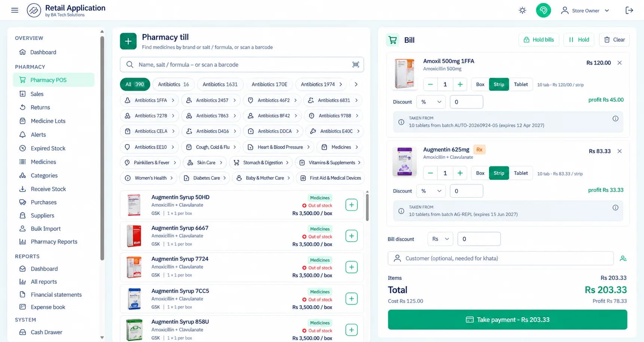The image size is (644, 342).
Task: Add Augmentin Syrup 7CC5 to bill
Action: 351,299
